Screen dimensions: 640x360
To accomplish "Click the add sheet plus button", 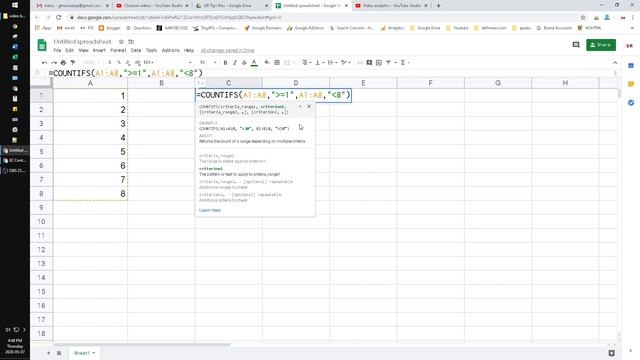I will point(49,353).
